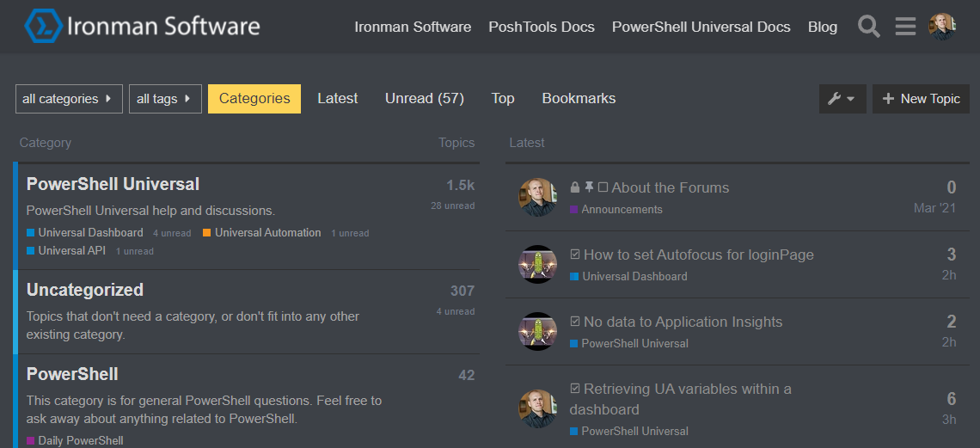Click the 42 topics count for PowerShell
980x448 pixels.
tap(466, 376)
